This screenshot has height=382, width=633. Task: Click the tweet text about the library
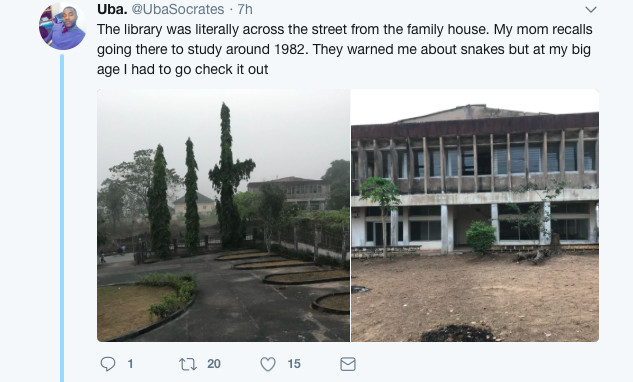click(344, 49)
